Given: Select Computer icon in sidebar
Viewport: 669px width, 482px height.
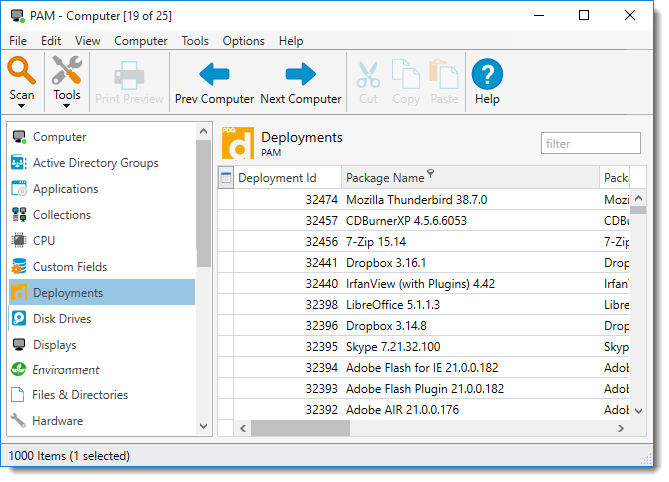Looking at the screenshot, I should coord(19,137).
